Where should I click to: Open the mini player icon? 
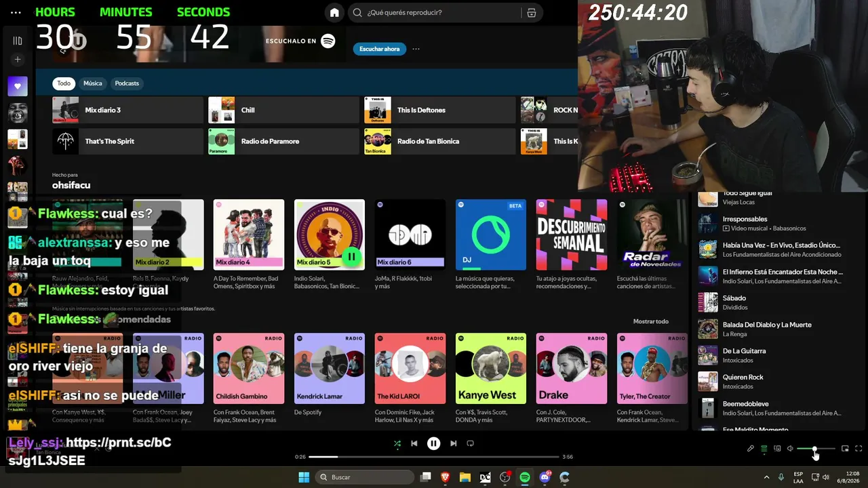click(x=845, y=449)
